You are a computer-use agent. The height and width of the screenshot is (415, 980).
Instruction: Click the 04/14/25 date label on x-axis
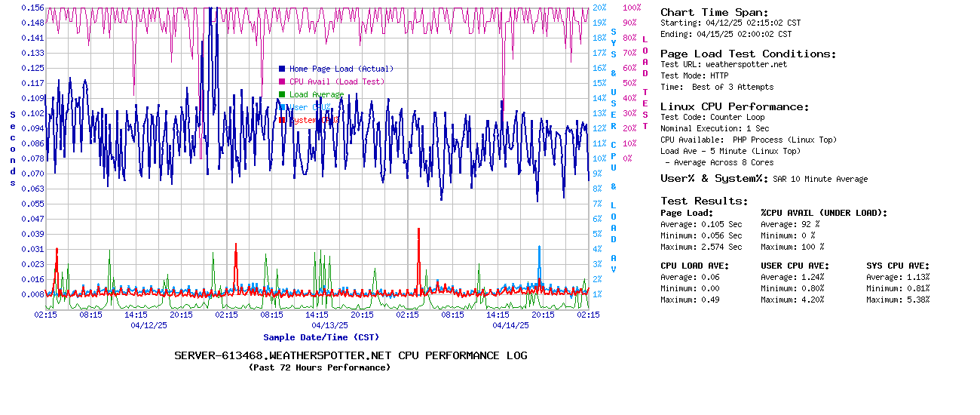tap(511, 325)
